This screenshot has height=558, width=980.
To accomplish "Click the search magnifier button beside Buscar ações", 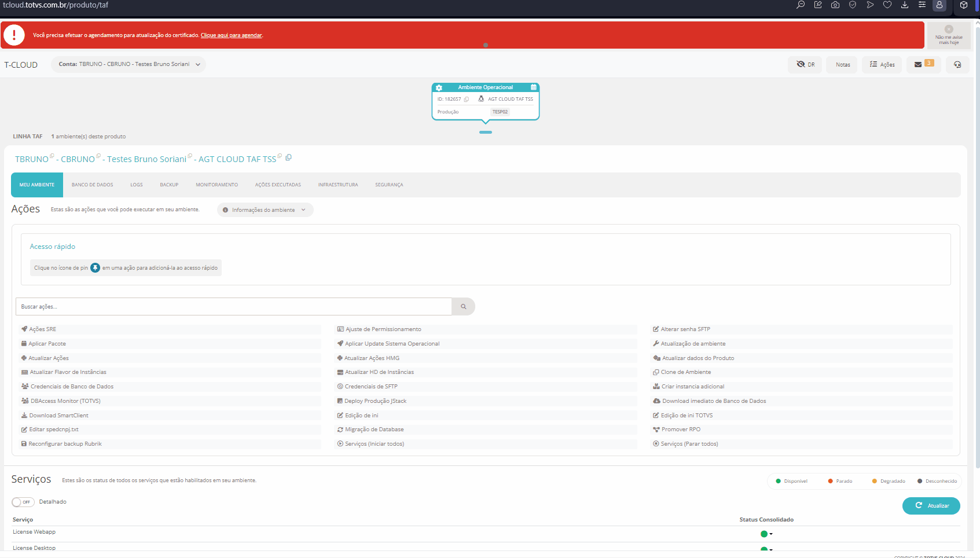I will click(x=463, y=307).
